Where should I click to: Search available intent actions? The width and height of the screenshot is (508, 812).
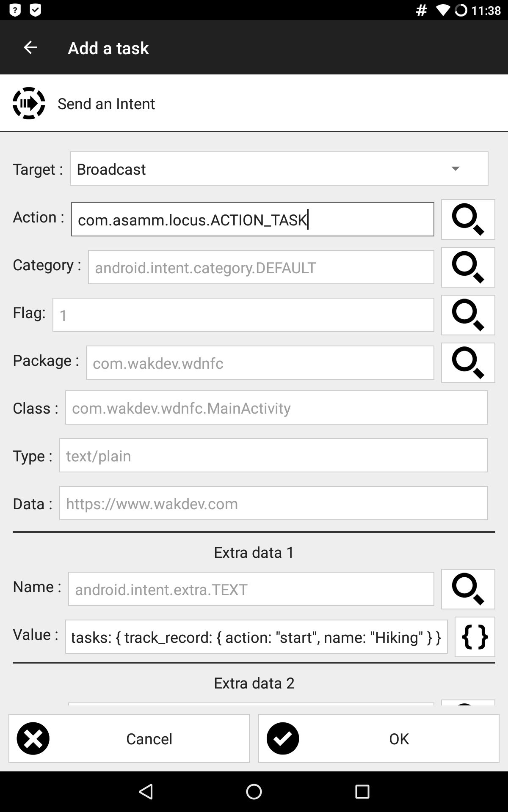[468, 219]
